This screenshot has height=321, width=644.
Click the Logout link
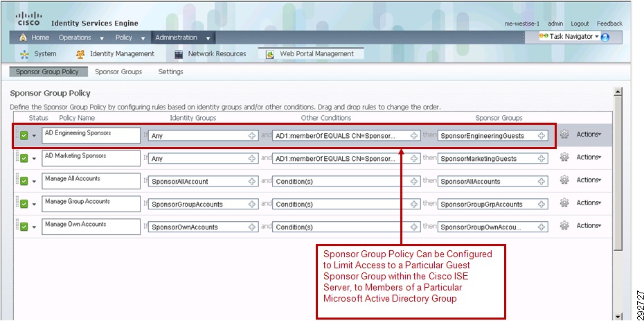[x=580, y=24]
